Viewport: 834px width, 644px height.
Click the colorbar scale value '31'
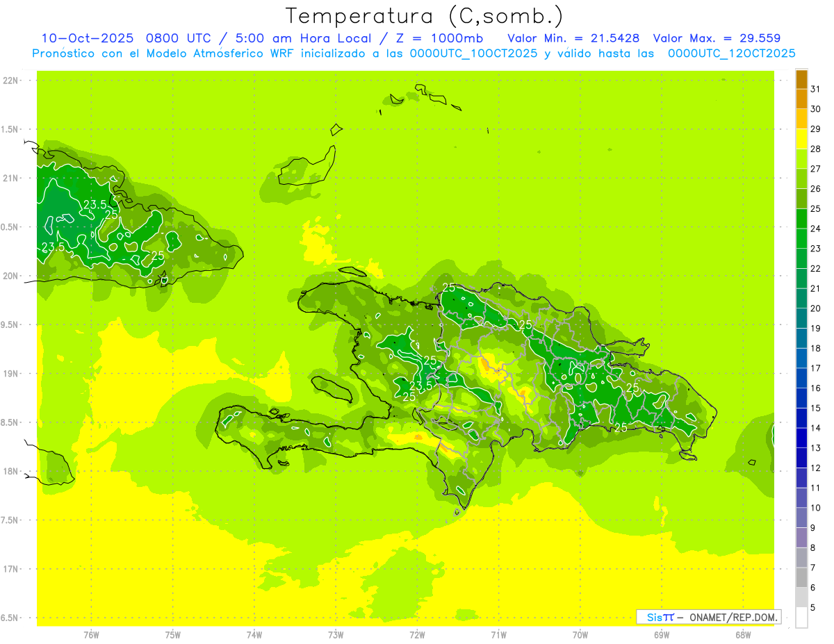pos(816,89)
